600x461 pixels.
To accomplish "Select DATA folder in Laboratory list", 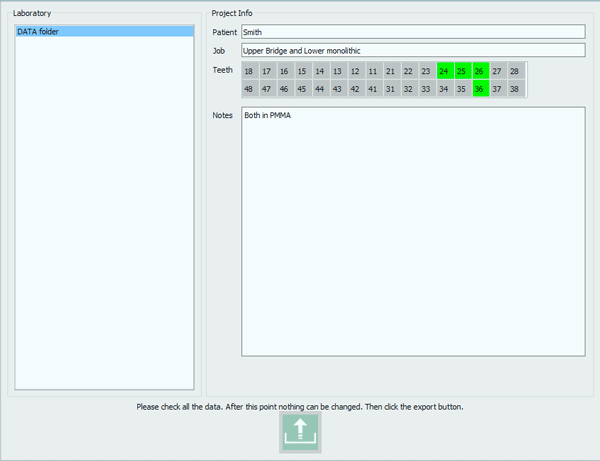I will pos(104,32).
